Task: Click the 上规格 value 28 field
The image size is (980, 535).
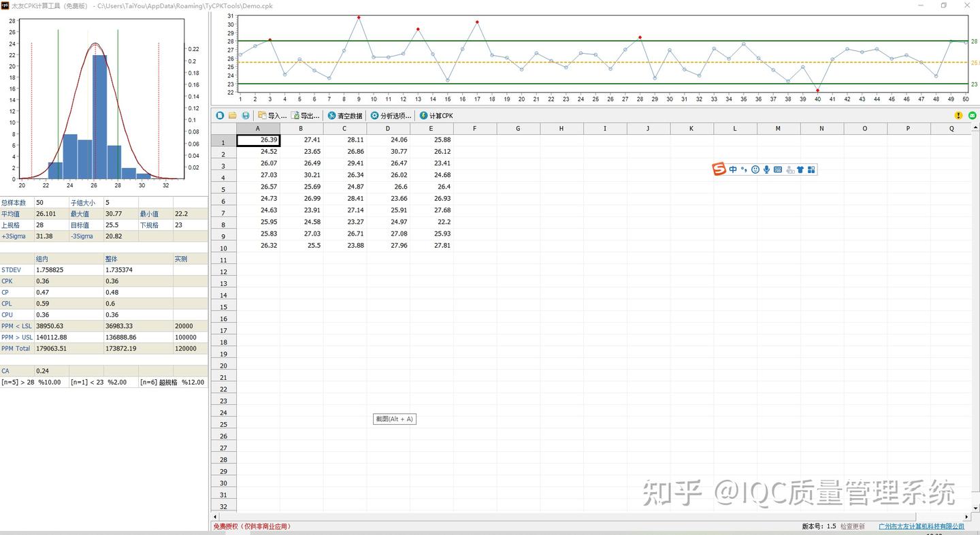Action: 52,225
